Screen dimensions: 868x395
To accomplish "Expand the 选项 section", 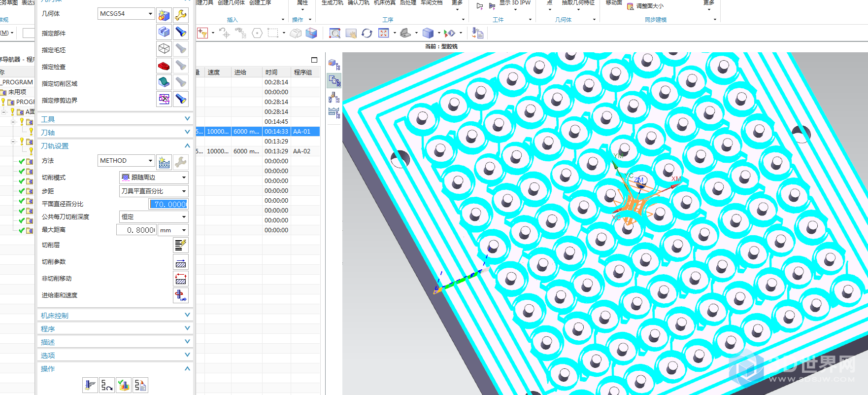I will click(187, 355).
